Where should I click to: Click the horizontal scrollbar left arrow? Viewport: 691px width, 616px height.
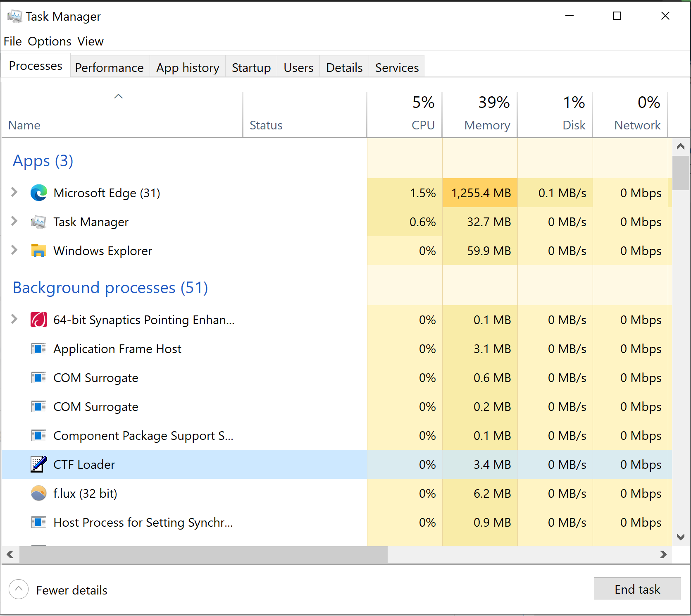[x=10, y=554]
